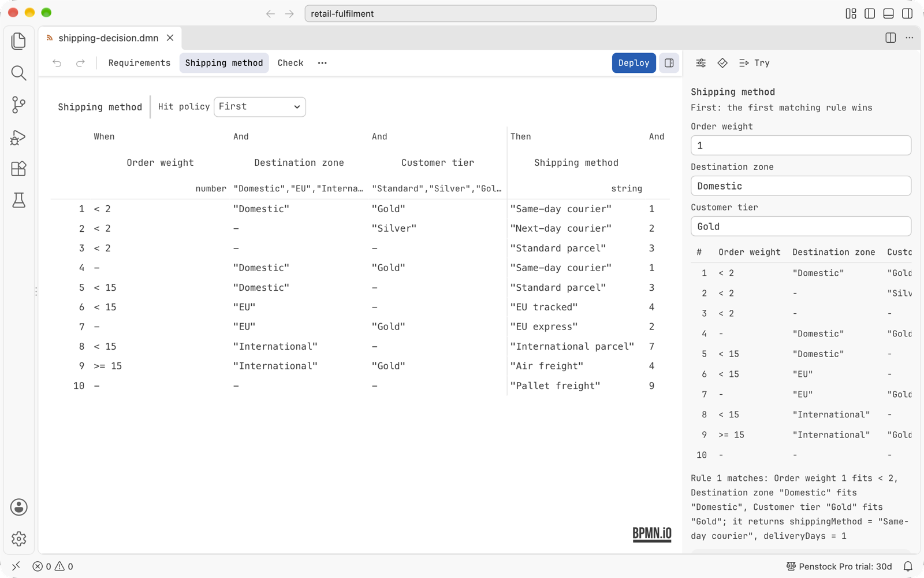Open the customize layout icon
Screen dimensions: 924x578
[851, 13]
